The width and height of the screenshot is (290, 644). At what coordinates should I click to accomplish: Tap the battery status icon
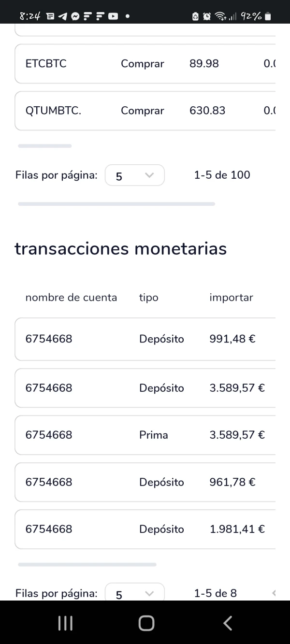tap(268, 16)
